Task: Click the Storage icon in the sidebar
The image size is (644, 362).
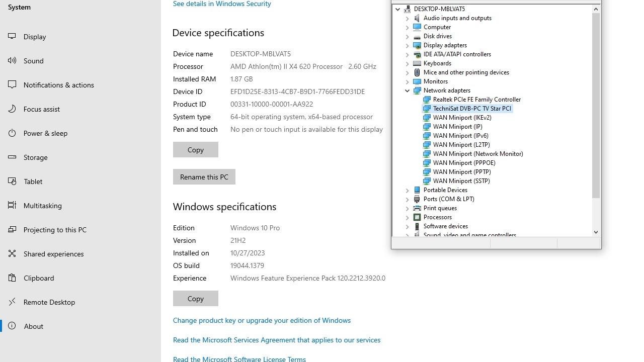Action: [x=13, y=157]
